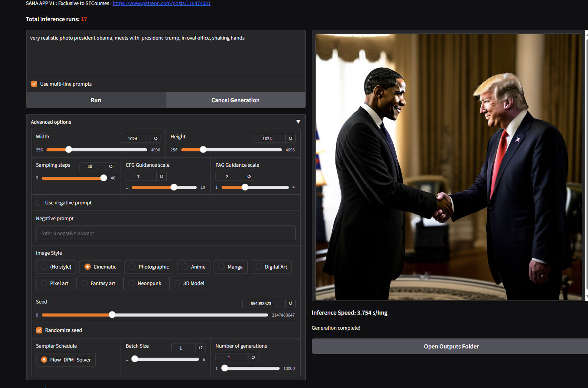Adjust the Number of generations slider
The image size is (588, 388).
point(250,368)
